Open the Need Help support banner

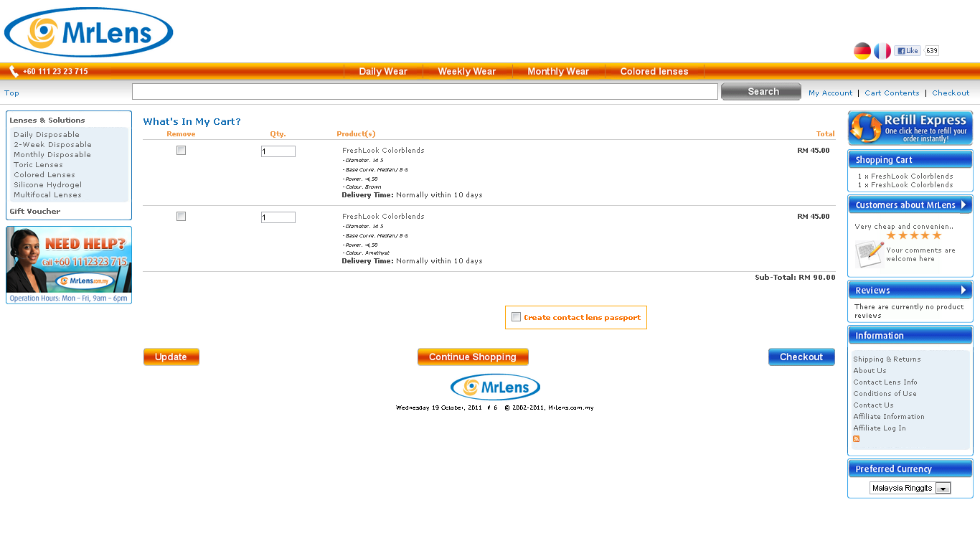pyautogui.click(x=69, y=265)
